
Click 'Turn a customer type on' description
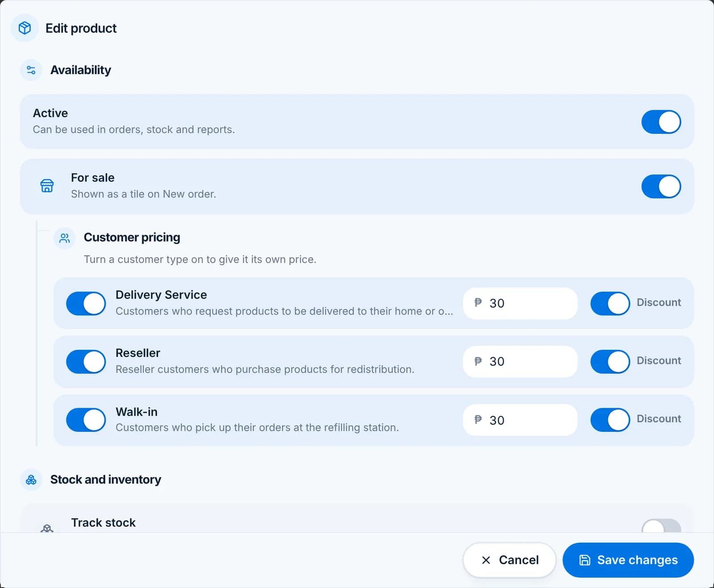[x=200, y=259]
